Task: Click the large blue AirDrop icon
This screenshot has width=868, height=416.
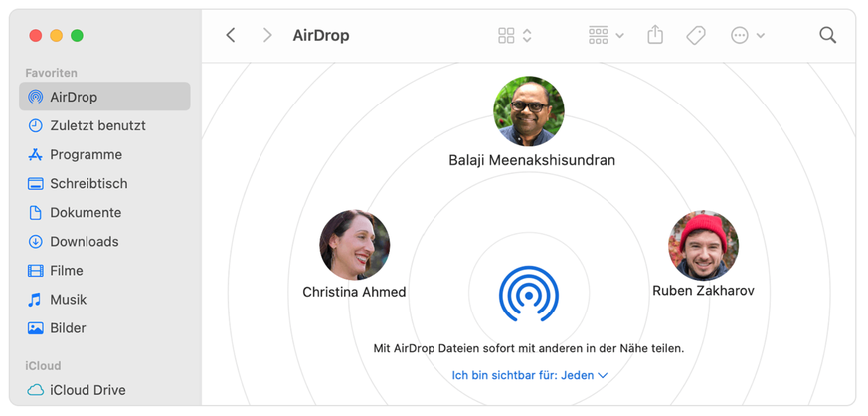Action: click(529, 295)
